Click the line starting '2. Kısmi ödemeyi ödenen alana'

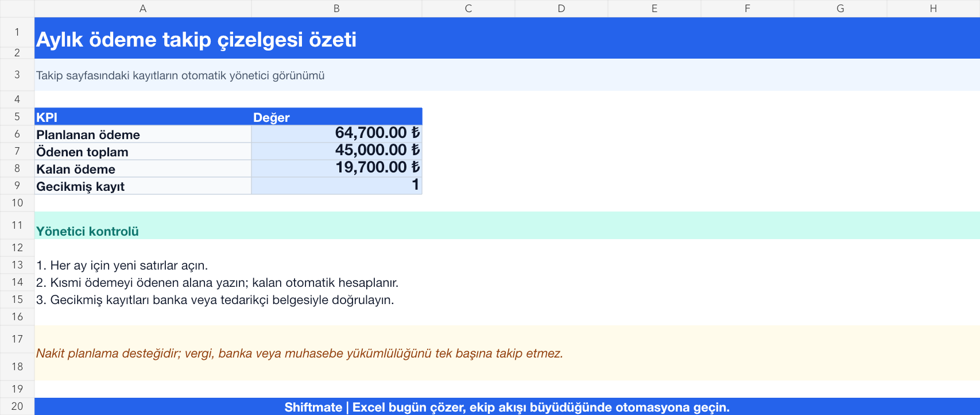pyautogui.click(x=217, y=283)
